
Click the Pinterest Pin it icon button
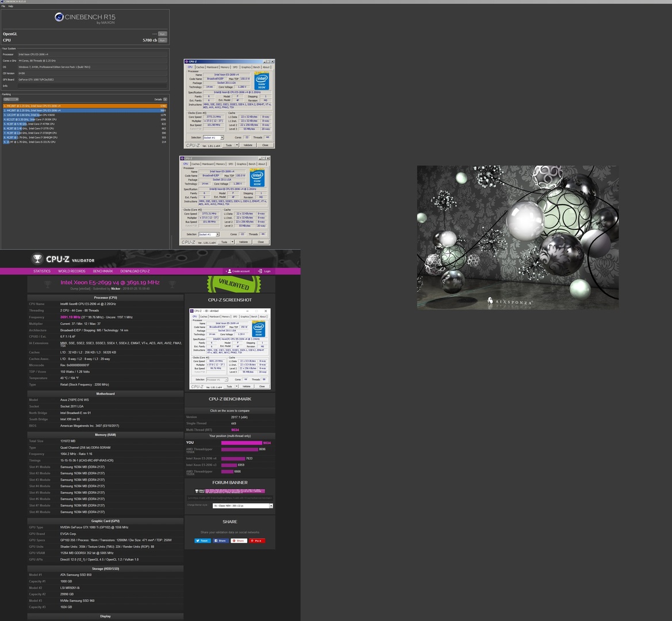pyautogui.click(x=257, y=541)
